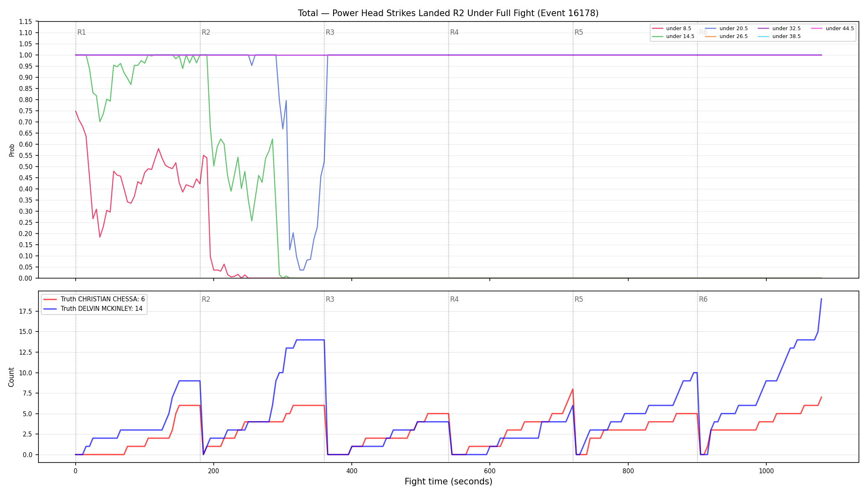Click the 15.0 tick on the Count axis
Viewport: 868px width, 496px height.
[26, 332]
